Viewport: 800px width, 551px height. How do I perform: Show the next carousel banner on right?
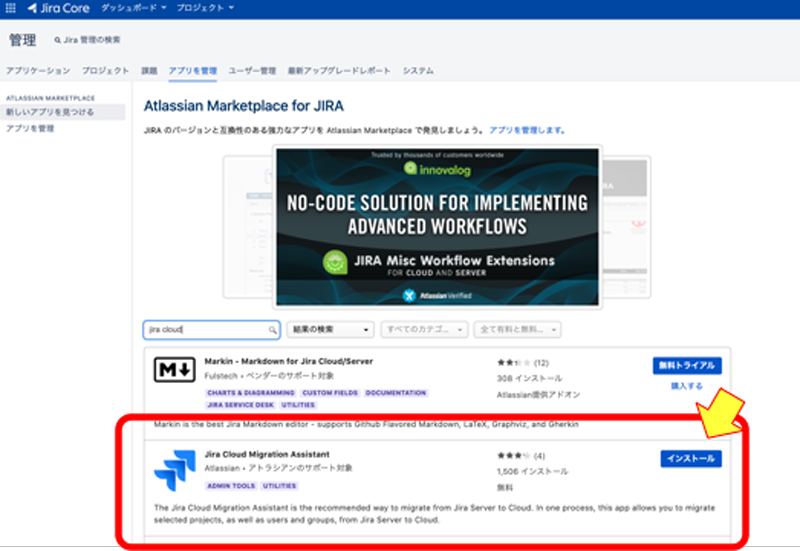626,227
